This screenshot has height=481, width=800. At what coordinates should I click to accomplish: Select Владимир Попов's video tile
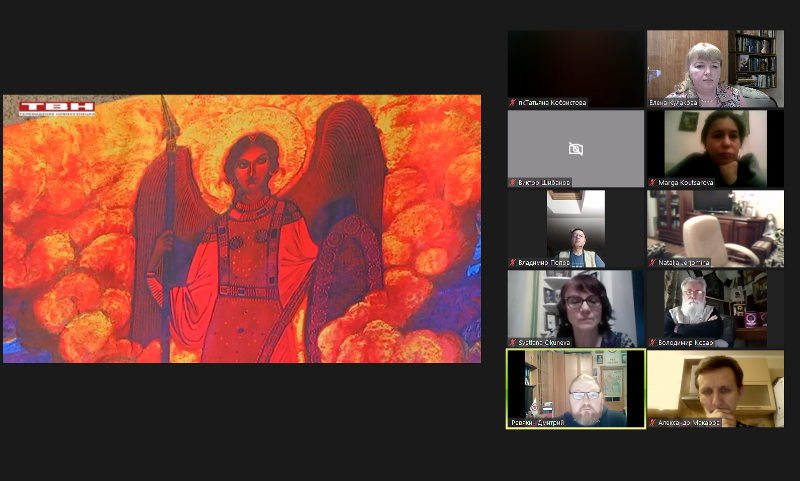[576, 229]
